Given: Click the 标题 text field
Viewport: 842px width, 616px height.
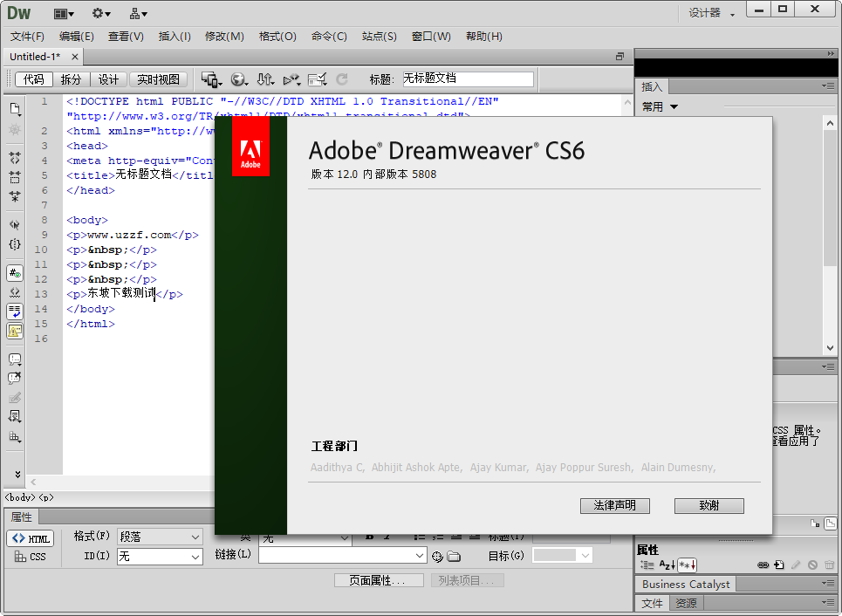Looking at the screenshot, I should [468, 79].
